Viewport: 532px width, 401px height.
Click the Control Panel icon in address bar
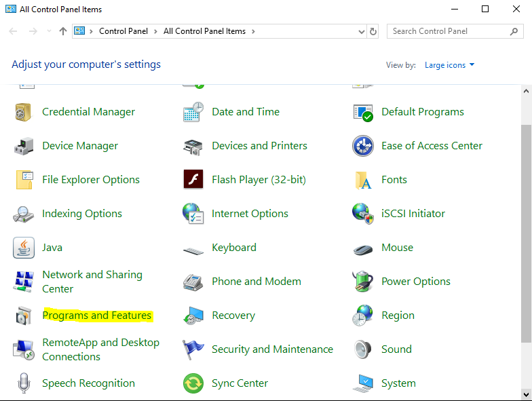click(79, 31)
